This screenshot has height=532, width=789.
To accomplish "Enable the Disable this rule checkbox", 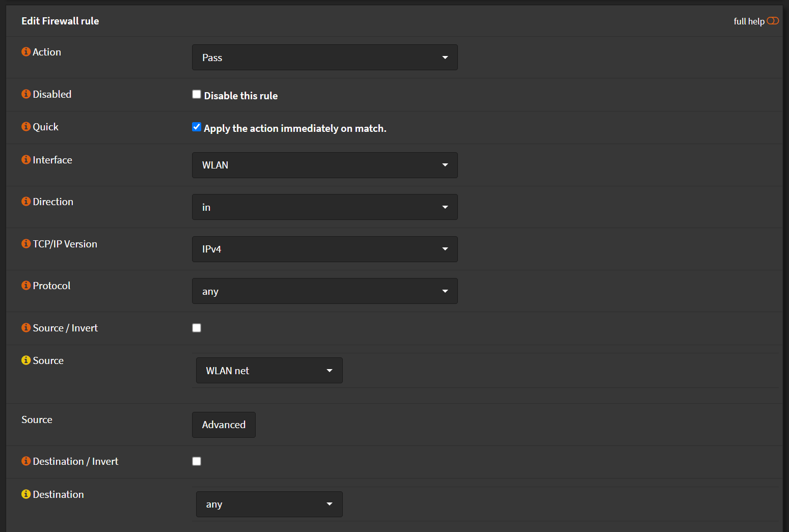I will click(x=197, y=94).
